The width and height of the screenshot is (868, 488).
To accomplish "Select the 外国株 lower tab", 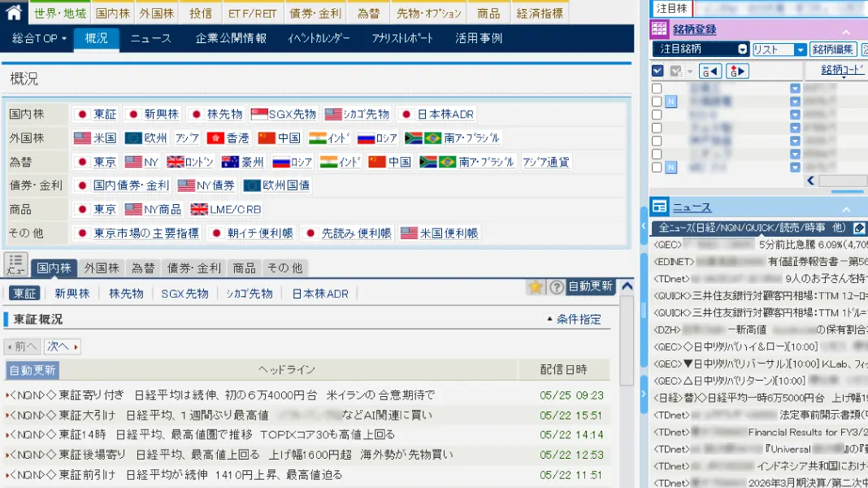I will click(x=102, y=268).
